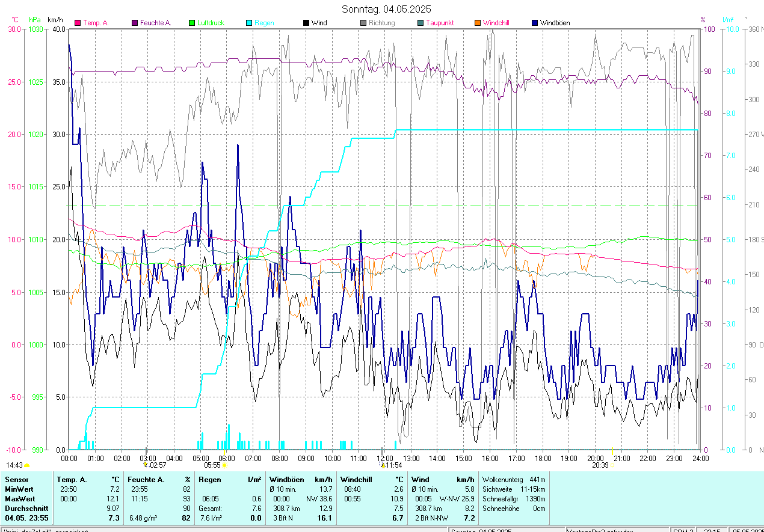Click the 'l/m²' axis unit label at top right
The height and width of the screenshot is (532, 764).
point(728,20)
